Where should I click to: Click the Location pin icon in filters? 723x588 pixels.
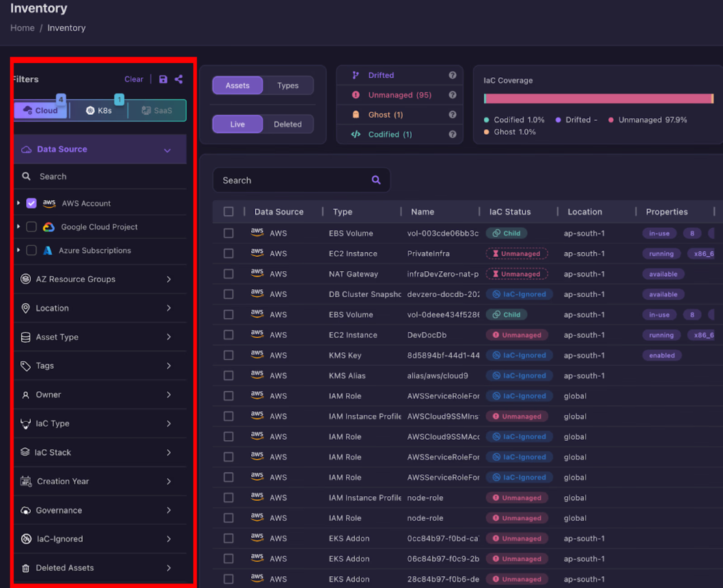pyautogui.click(x=26, y=308)
